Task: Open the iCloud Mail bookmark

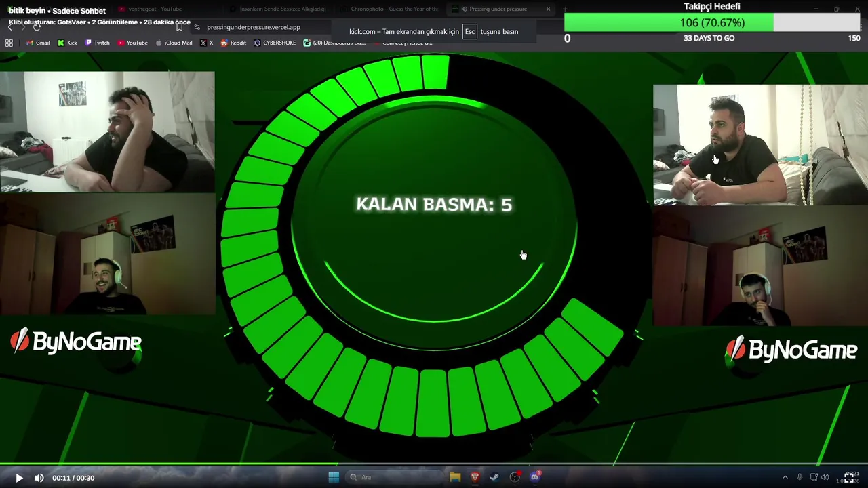Action: [174, 43]
